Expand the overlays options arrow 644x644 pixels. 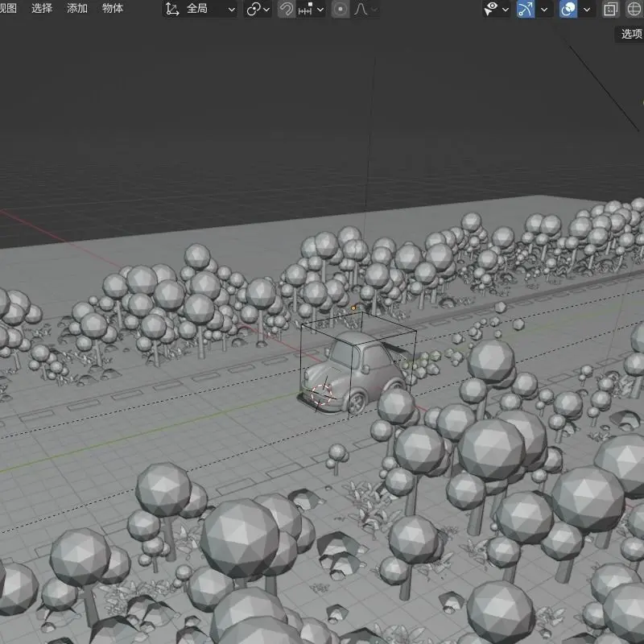click(x=587, y=9)
